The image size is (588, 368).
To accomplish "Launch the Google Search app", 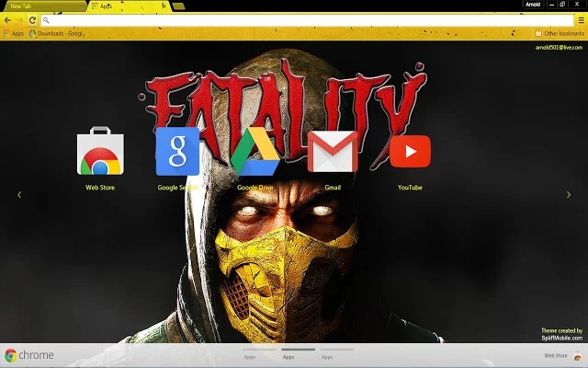I will point(177,151).
